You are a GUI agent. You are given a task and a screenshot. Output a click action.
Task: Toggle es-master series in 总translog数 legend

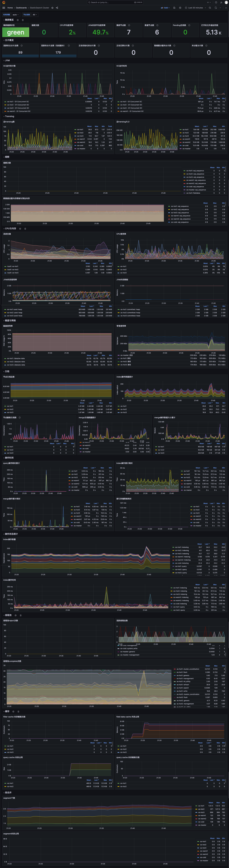(x=81, y=149)
